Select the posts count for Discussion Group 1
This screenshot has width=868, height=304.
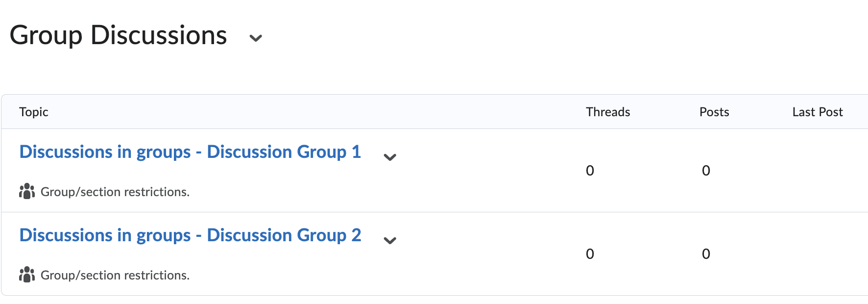click(x=706, y=171)
